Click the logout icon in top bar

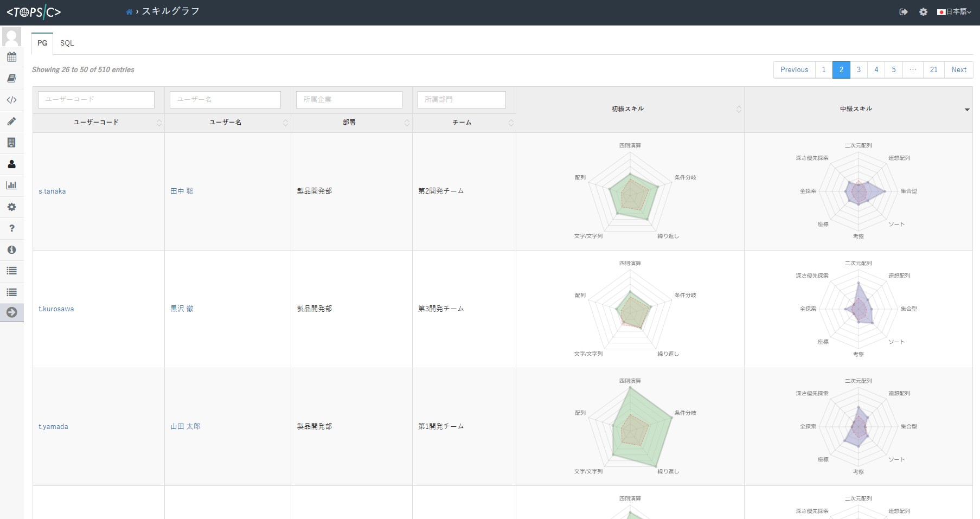904,12
